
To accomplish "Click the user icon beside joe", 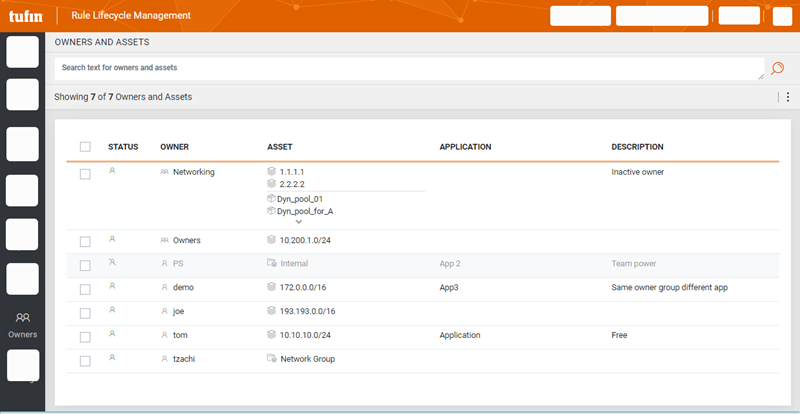I will (x=164, y=311).
